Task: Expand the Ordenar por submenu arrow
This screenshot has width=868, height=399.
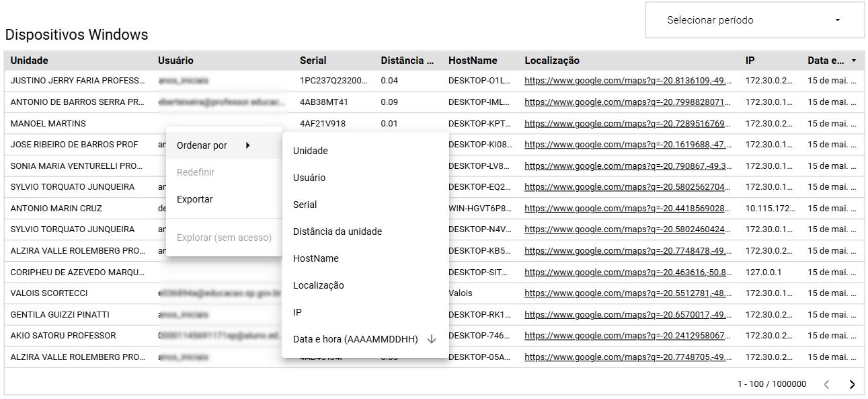Action: point(247,145)
